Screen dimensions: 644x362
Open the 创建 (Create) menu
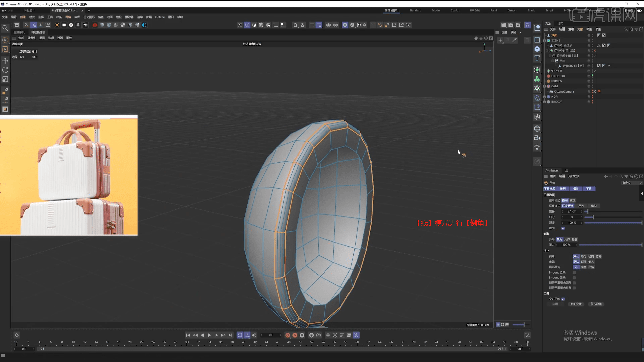click(x=23, y=17)
